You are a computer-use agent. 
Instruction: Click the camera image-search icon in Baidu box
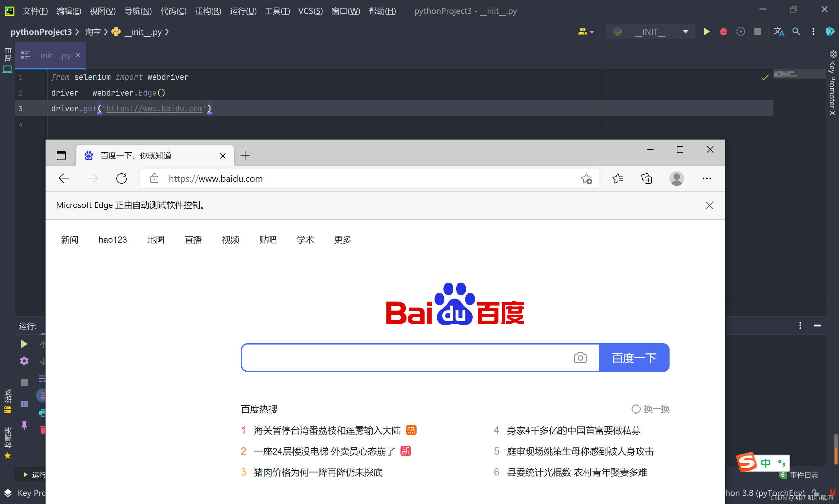tap(580, 358)
